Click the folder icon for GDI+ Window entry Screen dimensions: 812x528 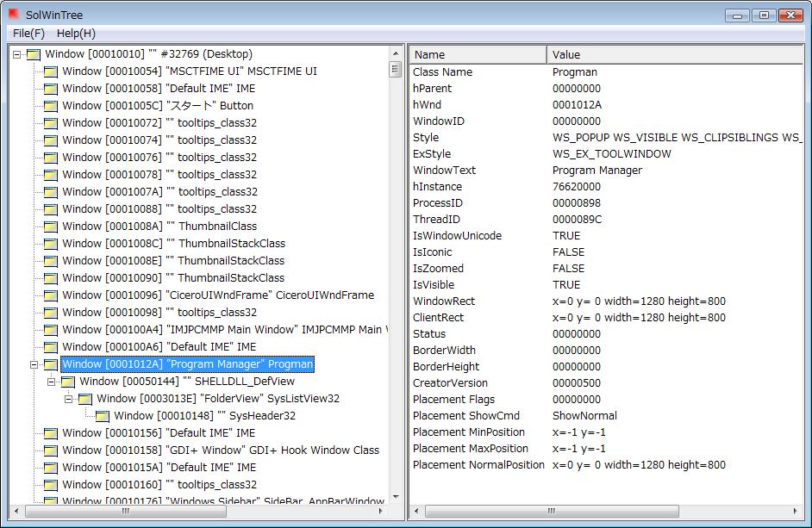click(x=51, y=450)
